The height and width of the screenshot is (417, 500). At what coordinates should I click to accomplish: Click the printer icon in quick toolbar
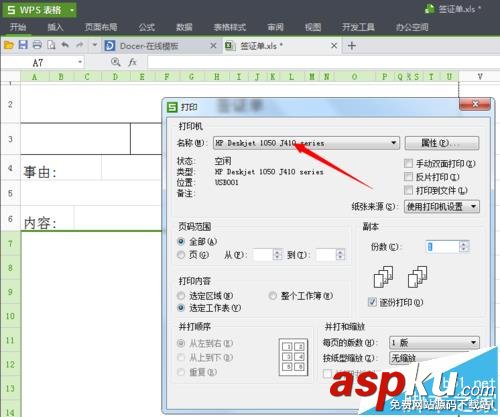point(37,45)
